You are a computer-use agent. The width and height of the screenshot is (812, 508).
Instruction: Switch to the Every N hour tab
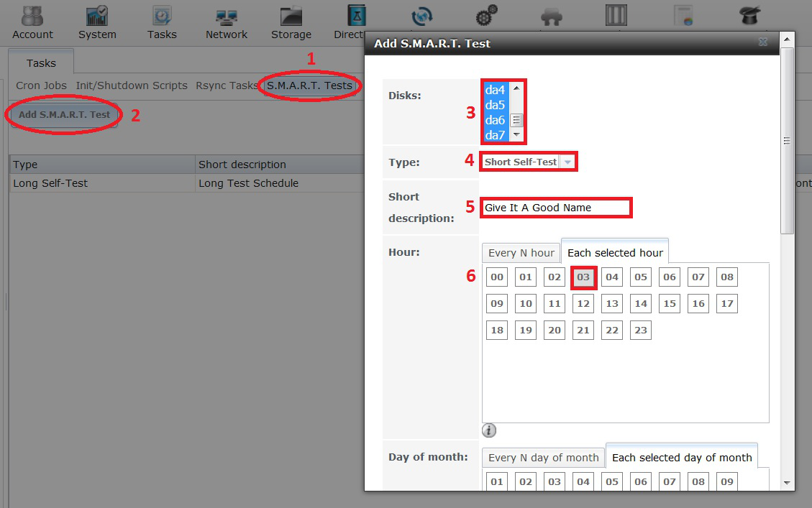521,253
